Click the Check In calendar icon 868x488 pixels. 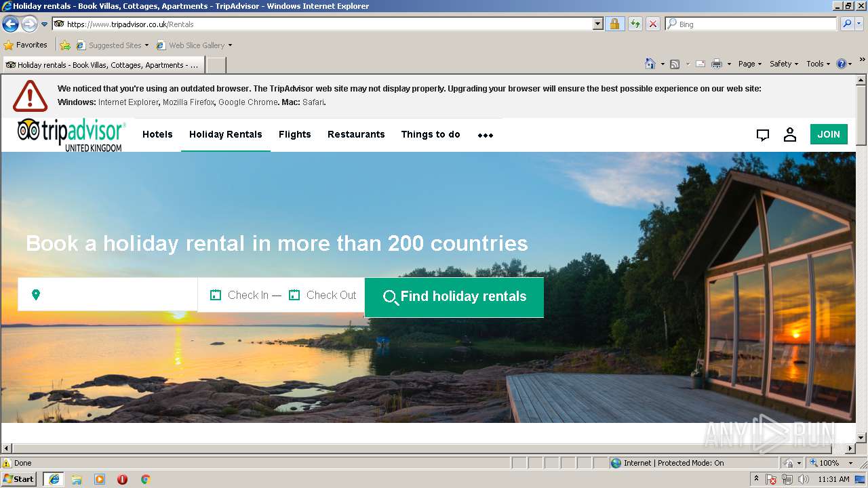[x=216, y=295]
